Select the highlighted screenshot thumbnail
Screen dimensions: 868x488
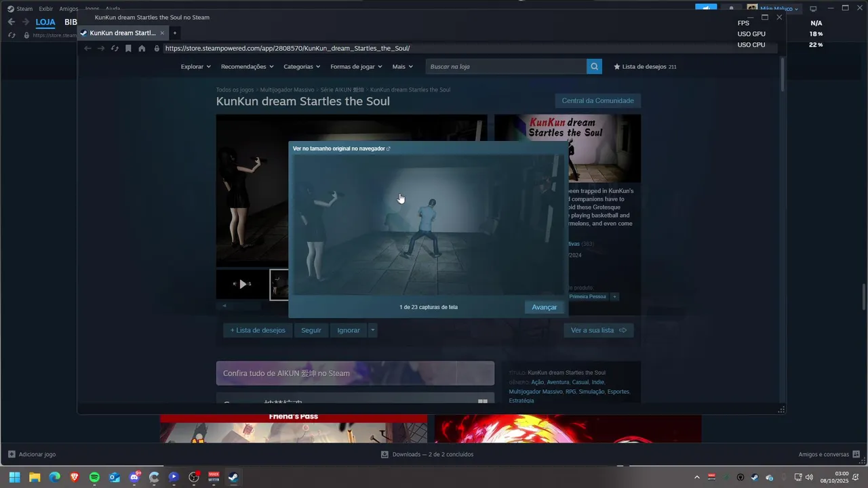pyautogui.click(x=279, y=284)
